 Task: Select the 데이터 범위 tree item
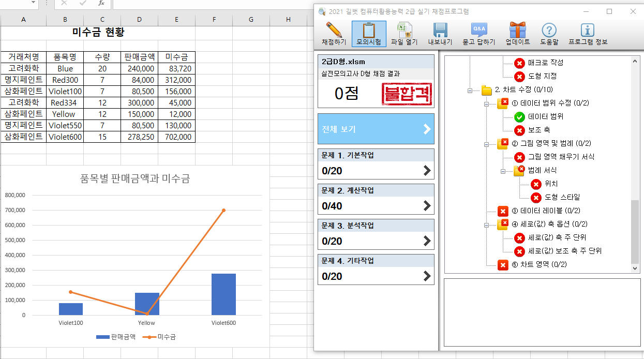[x=546, y=117]
